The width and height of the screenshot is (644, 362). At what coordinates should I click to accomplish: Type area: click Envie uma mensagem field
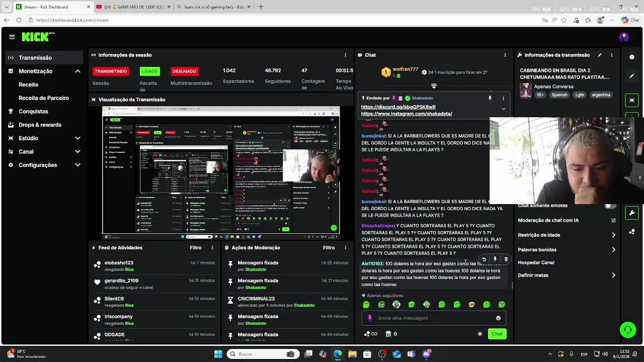pos(433,318)
